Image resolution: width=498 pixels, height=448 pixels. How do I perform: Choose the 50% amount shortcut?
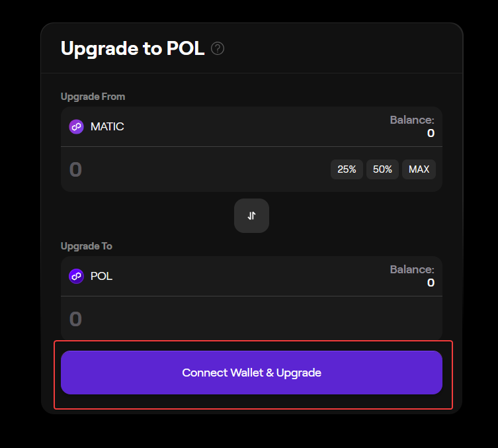(x=382, y=169)
